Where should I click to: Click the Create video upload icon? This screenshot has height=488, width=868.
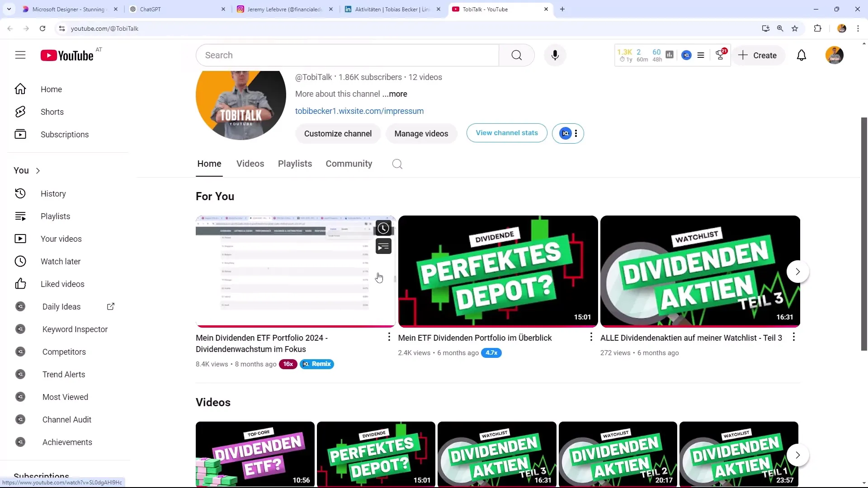click(759, 55)
